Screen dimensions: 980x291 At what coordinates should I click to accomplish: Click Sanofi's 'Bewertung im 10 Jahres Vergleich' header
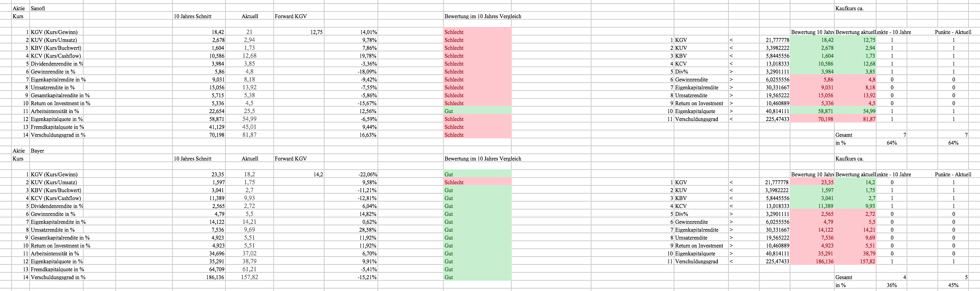(482, 16)
